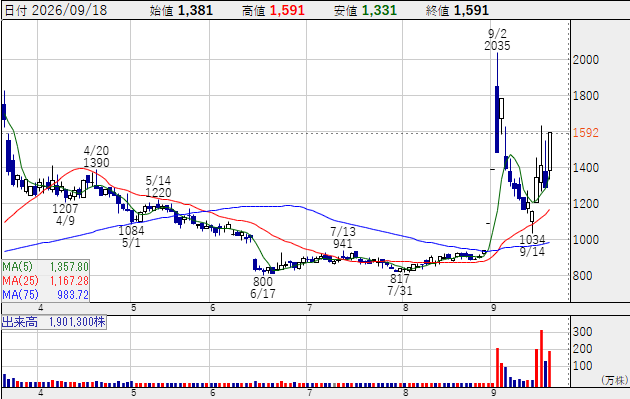Click the tallest red volume bar in September
The width and height of the screenshot is (630, 399).
coord(542,358)
